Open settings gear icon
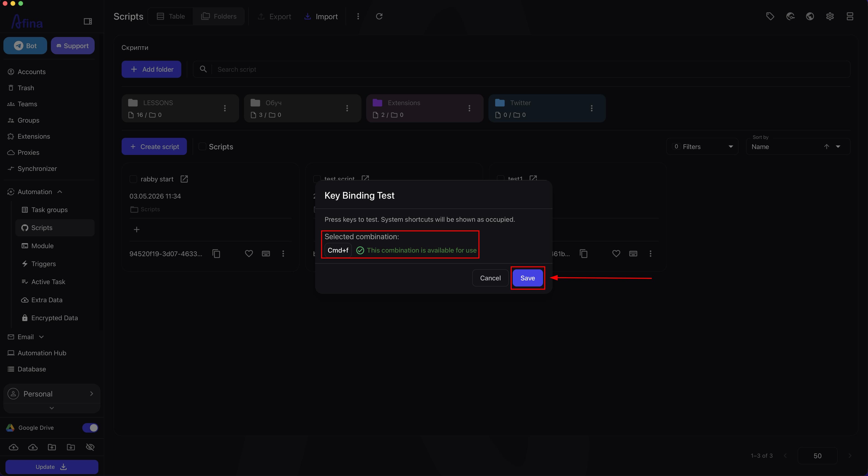Viewport: 868px width, 476px height. point(830,16)
